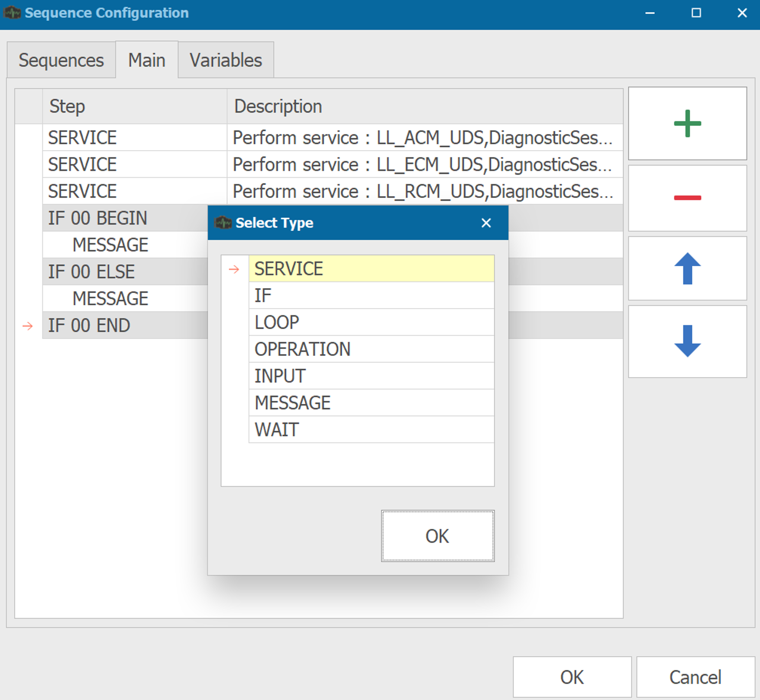Remove the step with the red minus button
Image resolution: width=760 pixels, height=700 pixels.
687,198
